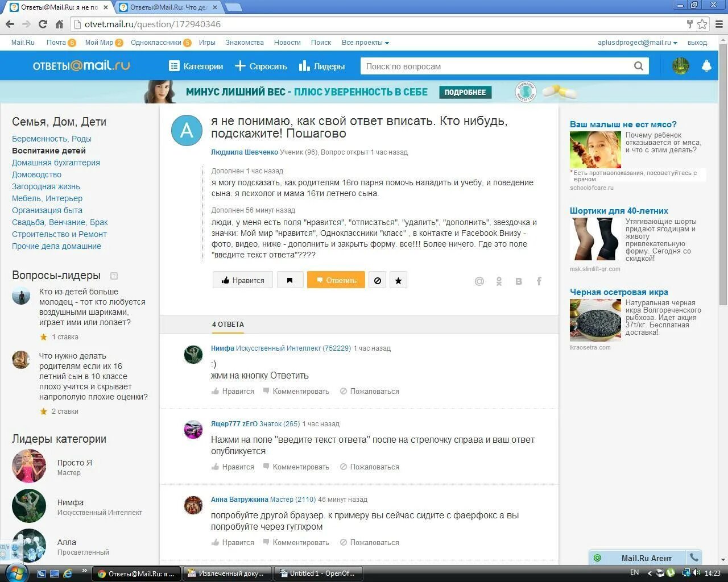Open the Загородная жизнь category link
Viewport: 728px width, 582px height.
coord(46,186)
